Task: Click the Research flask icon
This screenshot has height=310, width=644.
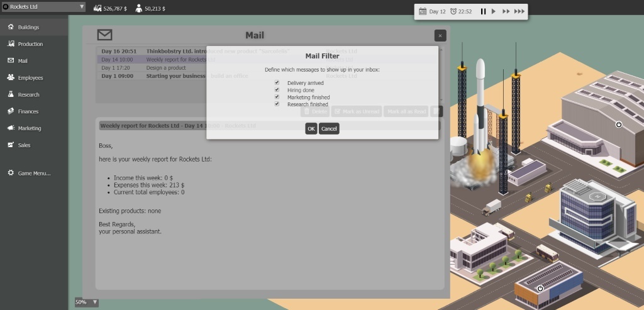Action: click(11, 94)
